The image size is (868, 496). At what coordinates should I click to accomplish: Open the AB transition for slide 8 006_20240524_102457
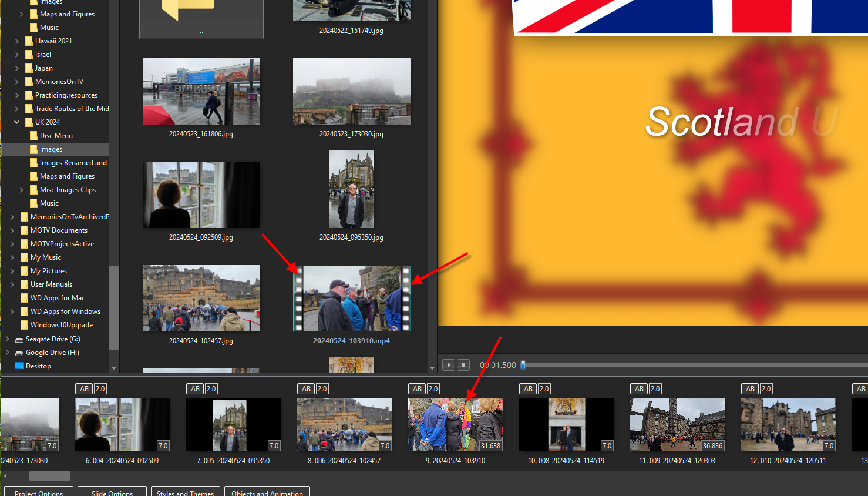click(306, 389)
